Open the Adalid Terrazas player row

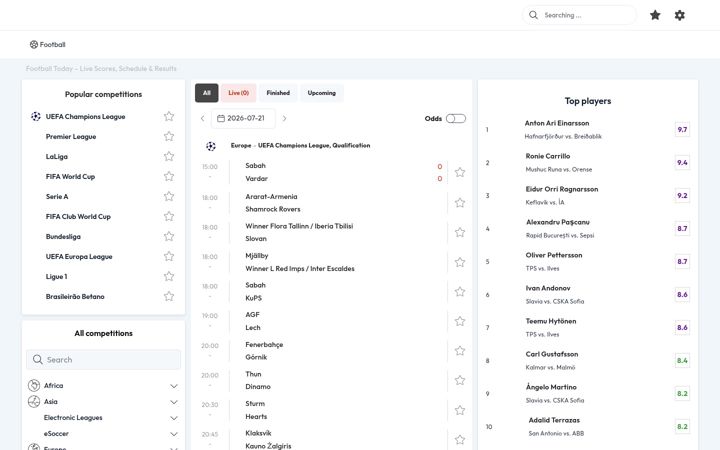[588, 427]
